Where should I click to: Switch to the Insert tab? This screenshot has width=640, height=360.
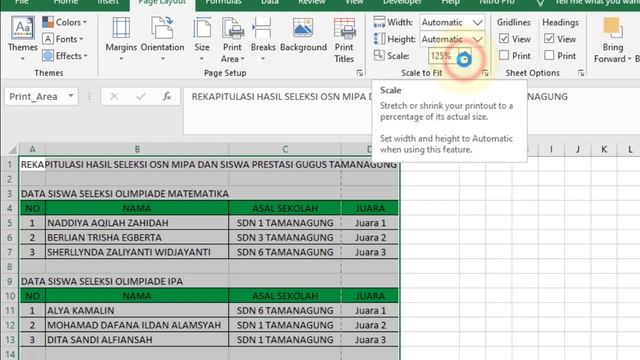click(108, 2)
